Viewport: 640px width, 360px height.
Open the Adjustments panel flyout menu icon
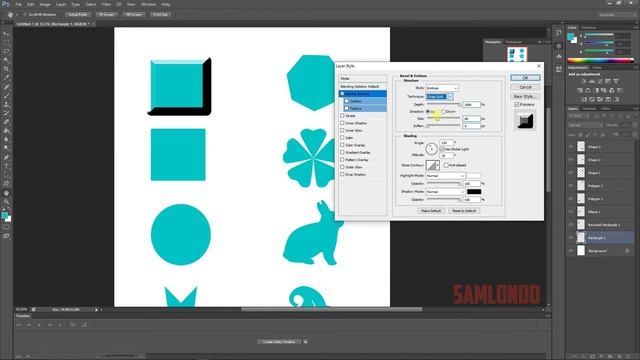coord(636,68)
